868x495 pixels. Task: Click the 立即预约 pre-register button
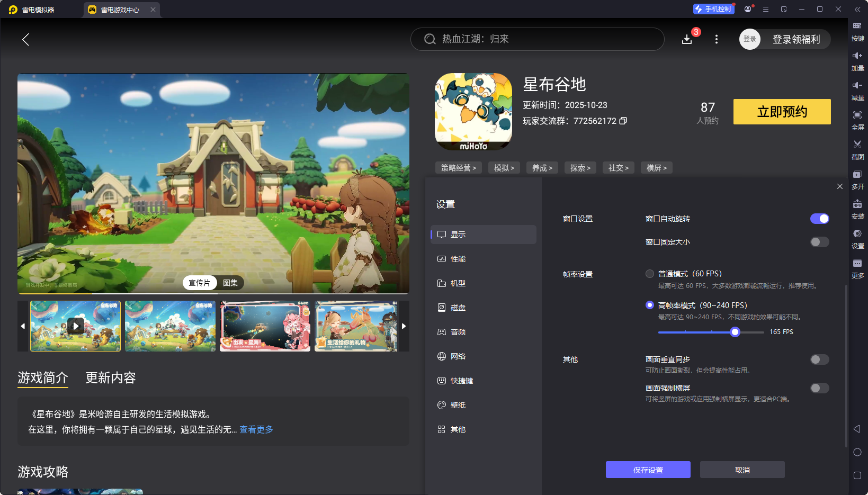pyautogui.click(x=782, y=112)
